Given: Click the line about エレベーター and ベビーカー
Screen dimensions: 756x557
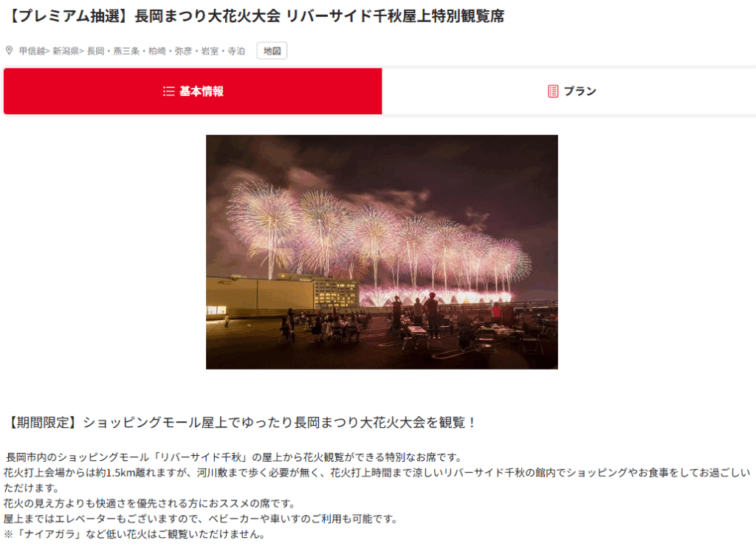Looking at the screenshot, I should [x=201, y=519].
